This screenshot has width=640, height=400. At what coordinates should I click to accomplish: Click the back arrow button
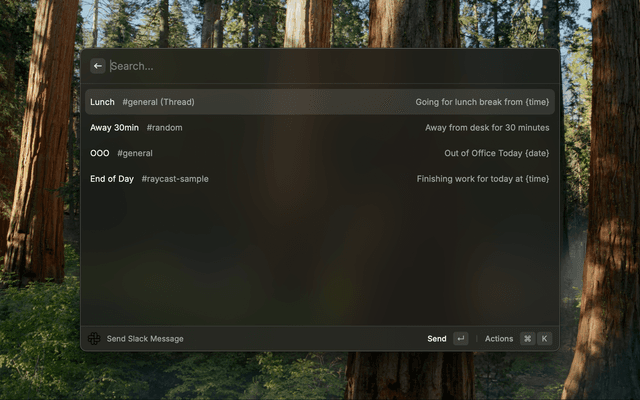point(98,66)
